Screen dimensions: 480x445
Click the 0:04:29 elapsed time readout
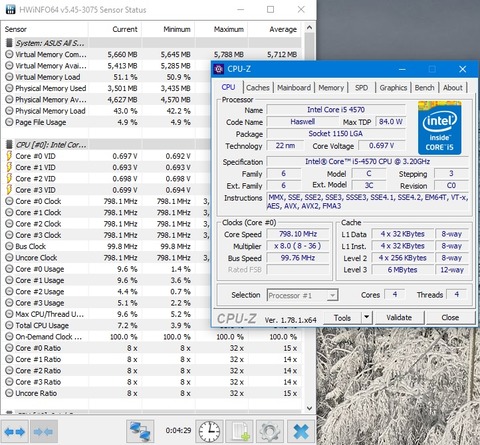click(x=178, y=430)
